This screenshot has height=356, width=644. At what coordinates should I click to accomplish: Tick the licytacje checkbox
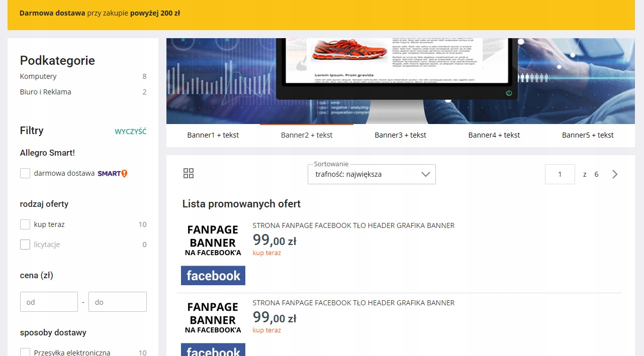point(25,245)
